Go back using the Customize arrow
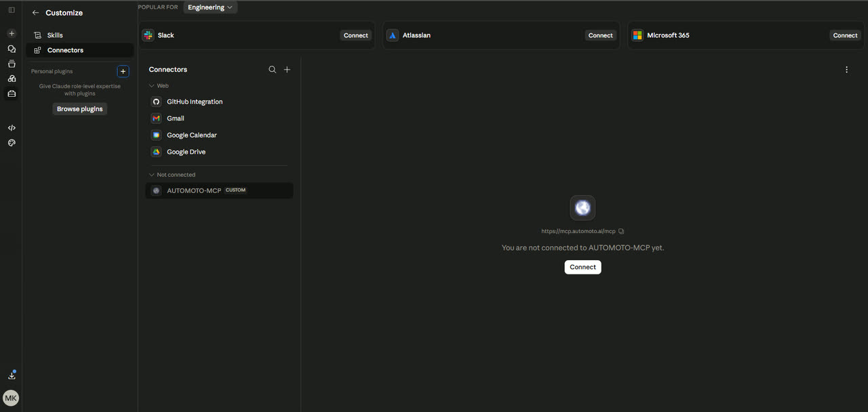Screen dimensions: 868x412 (x=36, y=13)
